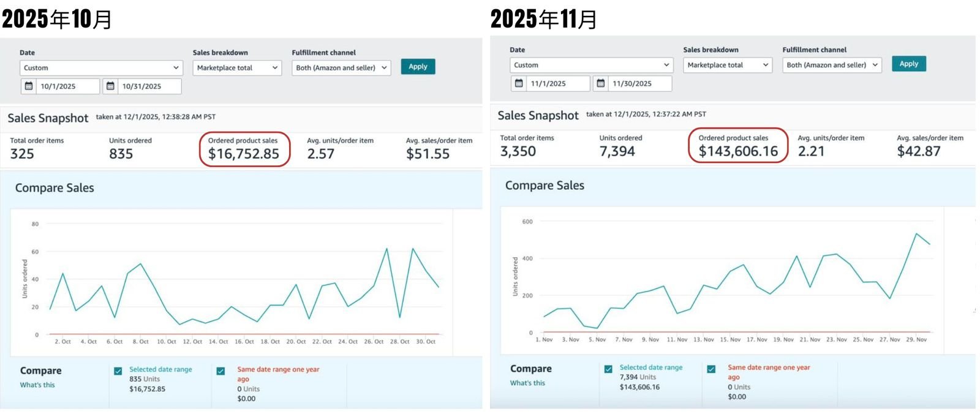This screenshot has height=419, width=980.
Task: Click calendar icon beside 11/30/2025 end date
Action: click(601, 83)
